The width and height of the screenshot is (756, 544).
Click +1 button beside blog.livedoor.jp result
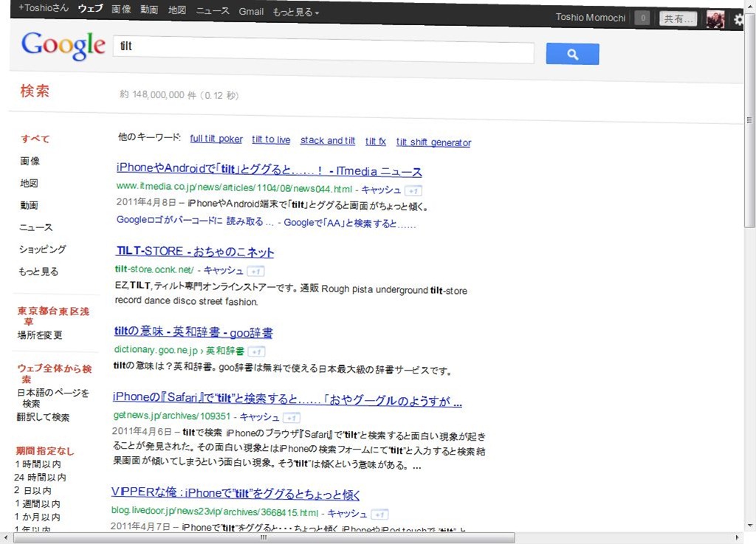(379, 514)
